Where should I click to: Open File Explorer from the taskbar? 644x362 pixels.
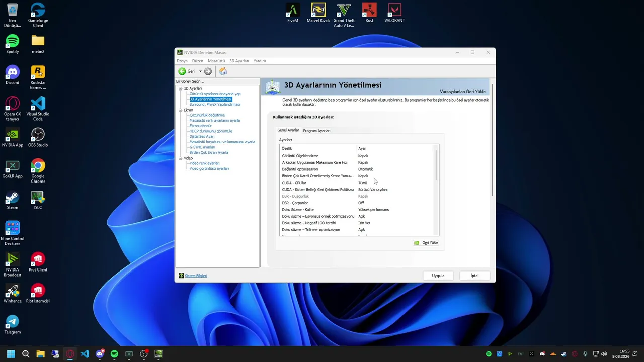click(x=40, y=354)
